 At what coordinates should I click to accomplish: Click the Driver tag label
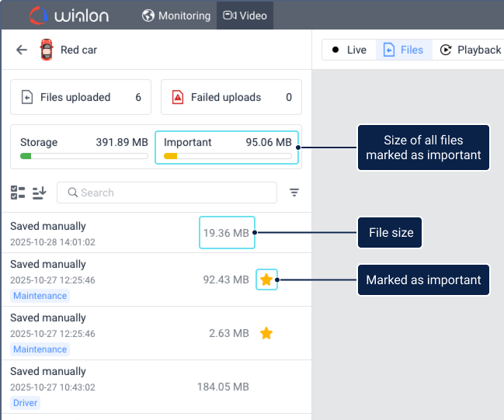25,403
